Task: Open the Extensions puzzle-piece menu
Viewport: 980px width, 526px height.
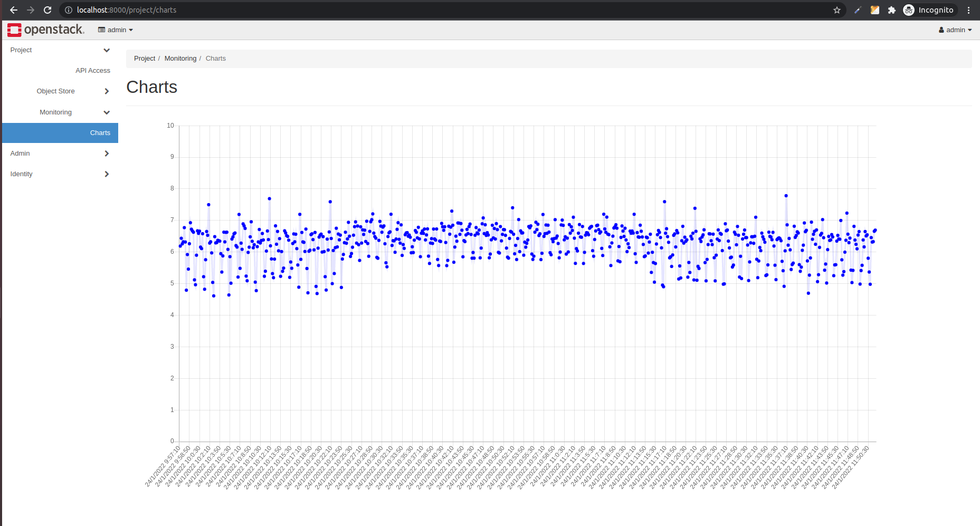Action: [x=892, y=10]
